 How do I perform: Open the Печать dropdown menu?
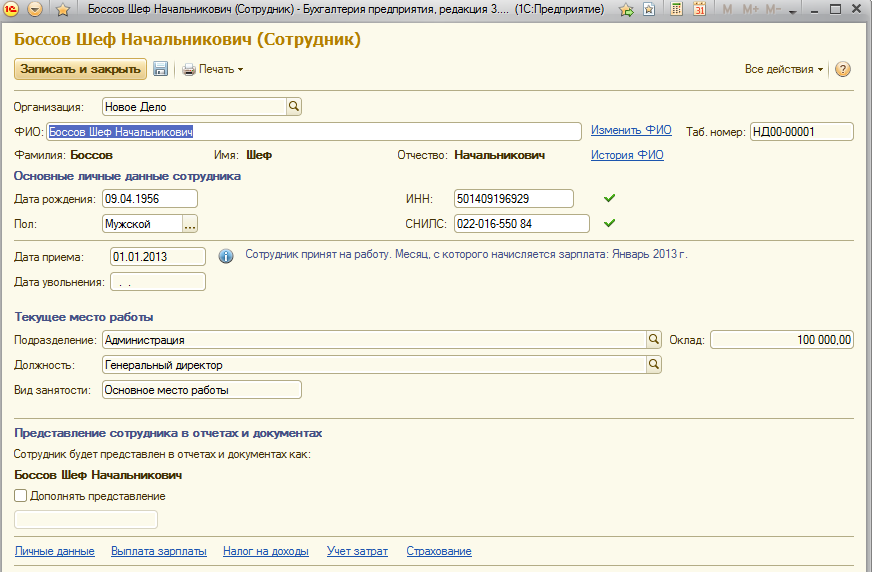click(213, 69)
